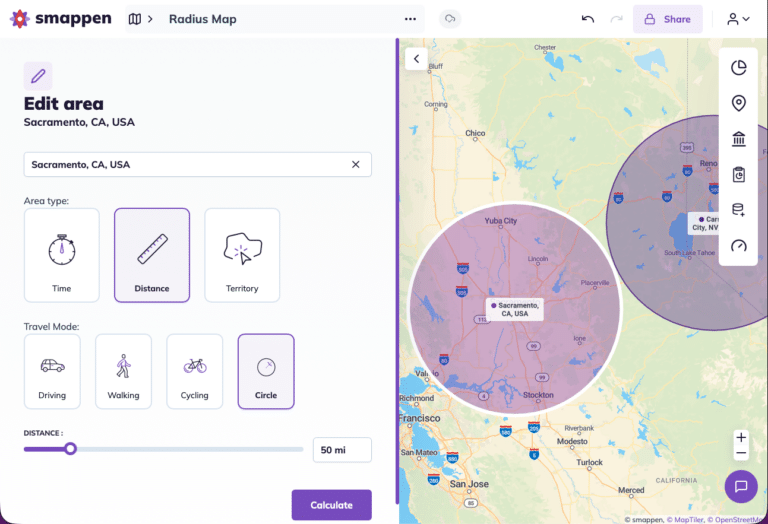Click the pencil edit icon

click(x=38, y=76)
